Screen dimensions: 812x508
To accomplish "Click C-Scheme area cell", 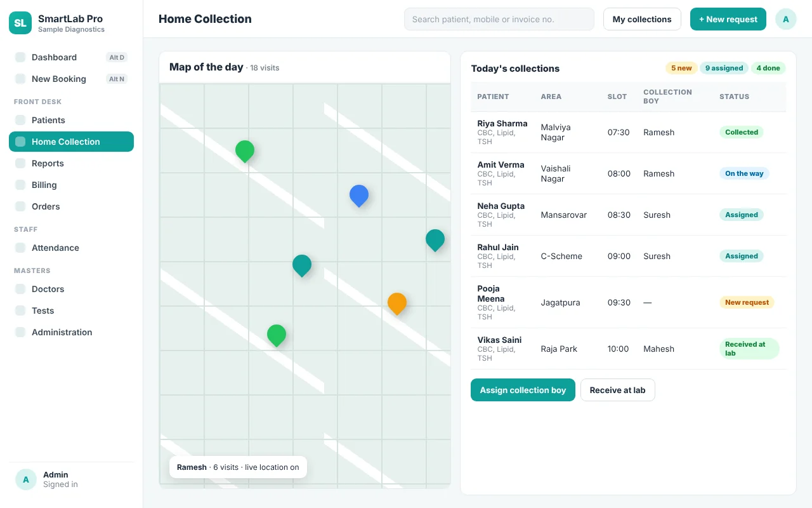I will tap(561, 256).
